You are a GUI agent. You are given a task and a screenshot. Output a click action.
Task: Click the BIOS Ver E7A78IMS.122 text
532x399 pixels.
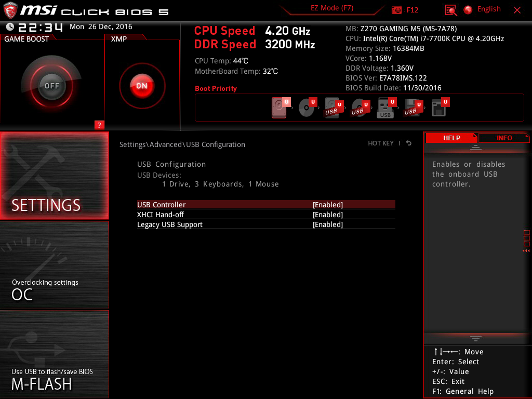click(x=386, y=78)
